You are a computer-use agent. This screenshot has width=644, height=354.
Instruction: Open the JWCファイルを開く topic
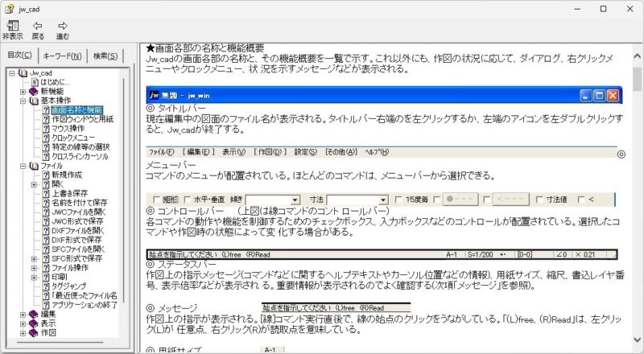pos(78,212)
